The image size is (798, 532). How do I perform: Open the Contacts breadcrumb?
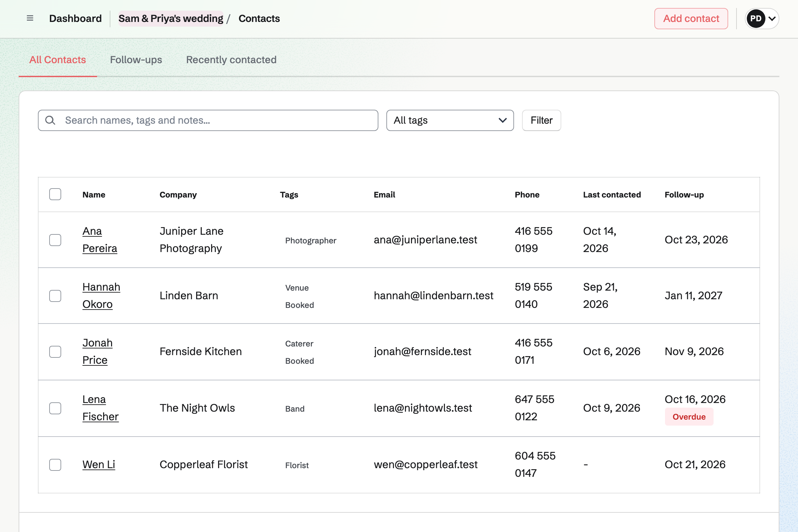[259, 18]
